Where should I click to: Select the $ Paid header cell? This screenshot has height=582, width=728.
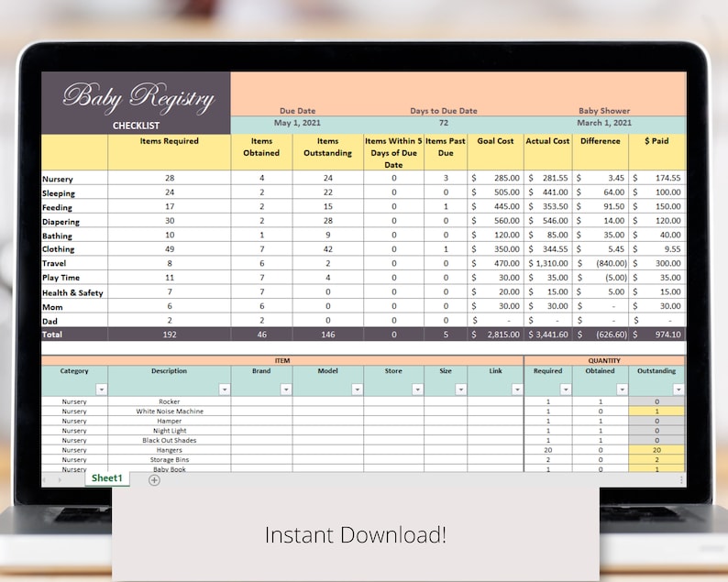(657, 152)
